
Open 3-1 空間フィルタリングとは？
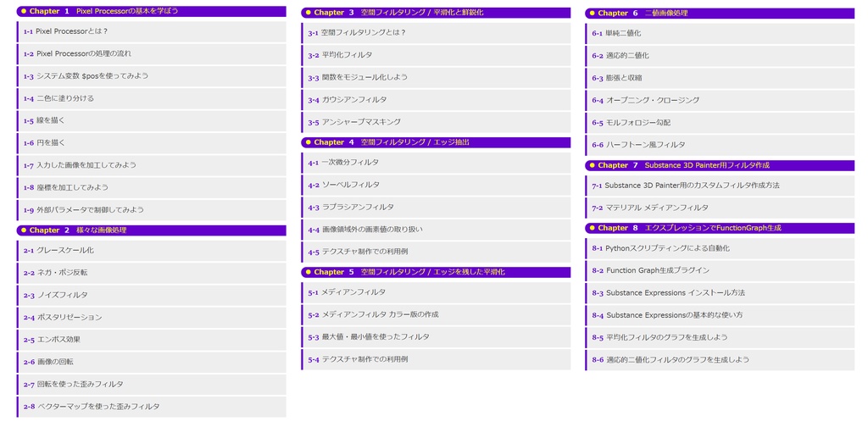pyautogui.click(x=436, y=33)
